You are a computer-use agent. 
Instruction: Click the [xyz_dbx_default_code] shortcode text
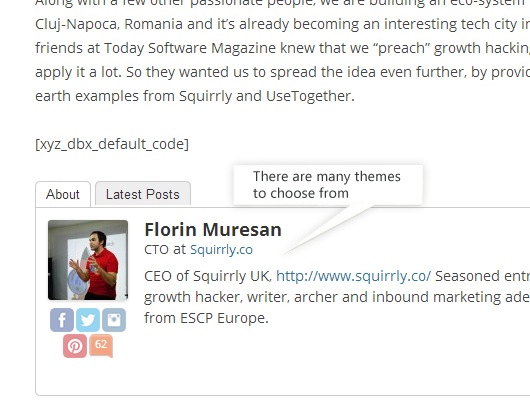tap(112, 144)
